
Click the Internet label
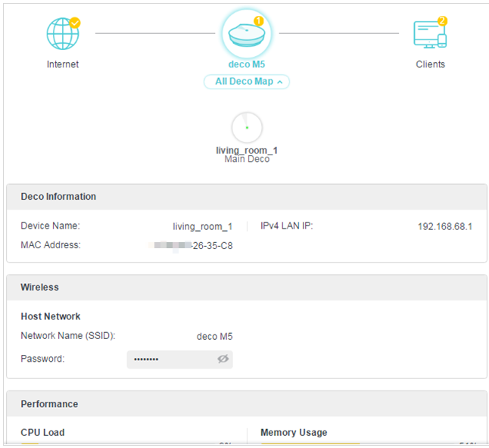point(63,64)
